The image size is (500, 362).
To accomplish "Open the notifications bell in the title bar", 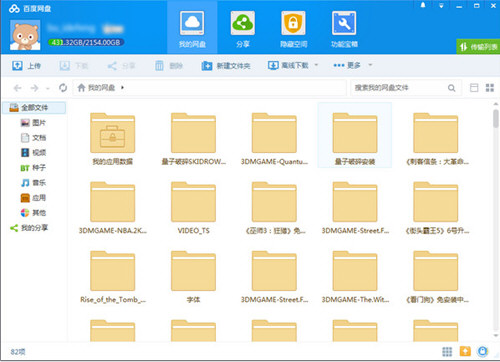I will coord(423,5).
